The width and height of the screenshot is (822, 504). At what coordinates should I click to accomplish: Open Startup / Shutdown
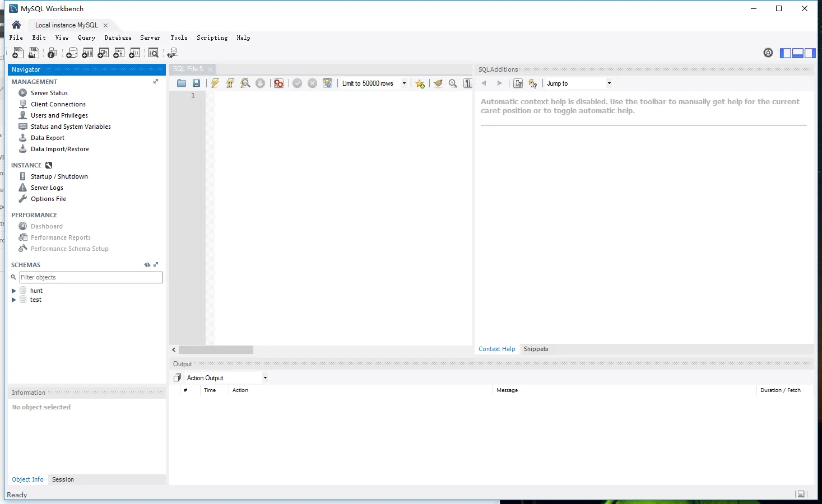click(x=59, y=176)
